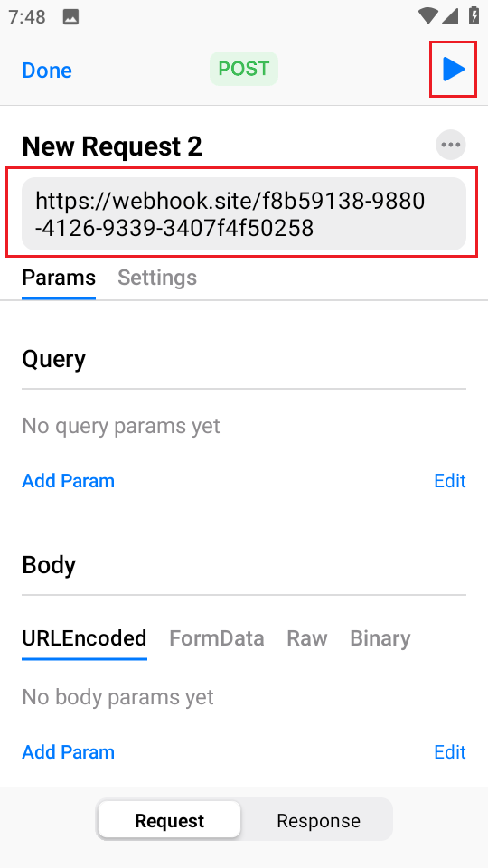Tap the cellular signal icon
The height and width of the screenshot is (868, 488).
450,16
